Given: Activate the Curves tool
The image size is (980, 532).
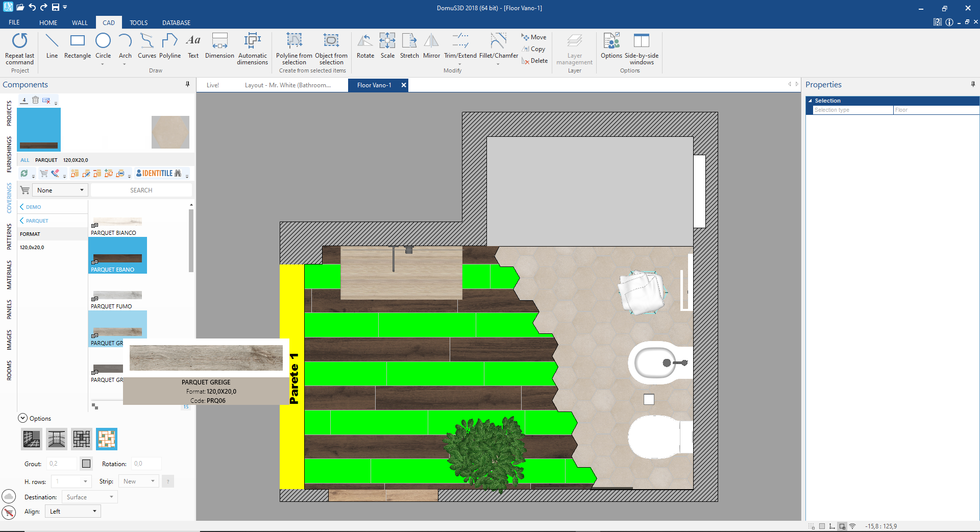Looking at the screenshot, I should click(147, 46).
